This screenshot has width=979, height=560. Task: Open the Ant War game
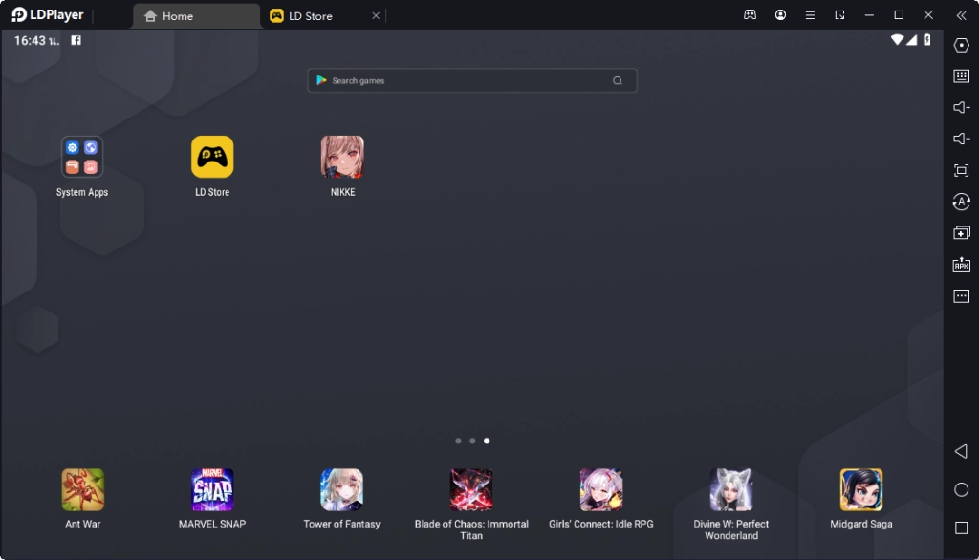82,489
